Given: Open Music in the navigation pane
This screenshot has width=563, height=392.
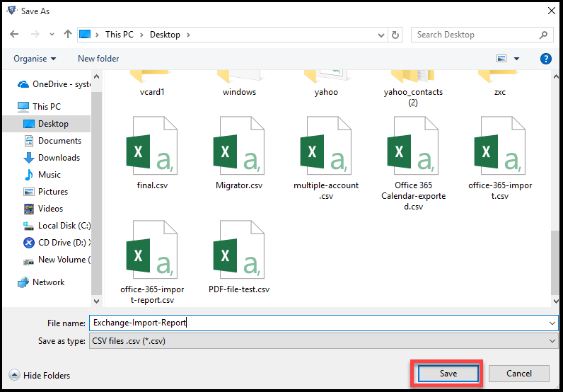Looking at the screenshot, I should coord(42,175).
